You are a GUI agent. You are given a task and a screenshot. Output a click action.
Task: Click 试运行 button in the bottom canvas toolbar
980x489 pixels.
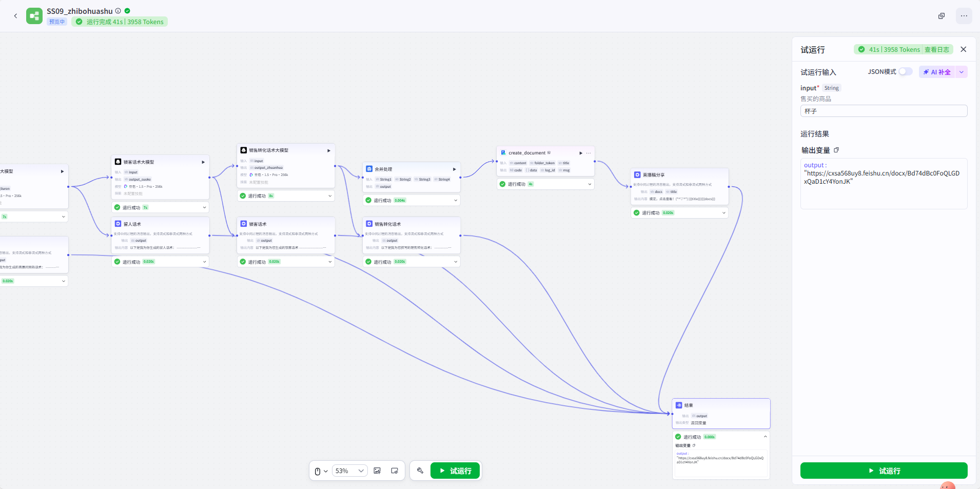click(455, 471)
